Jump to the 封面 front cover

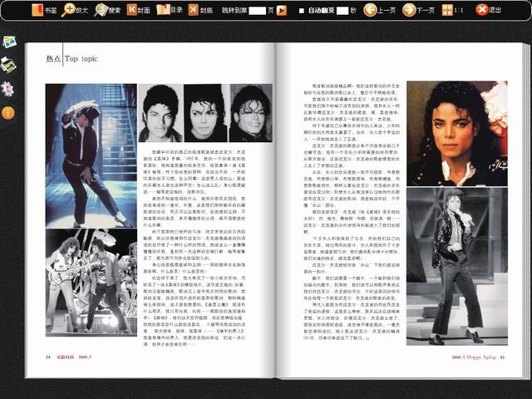pos(139,10)
